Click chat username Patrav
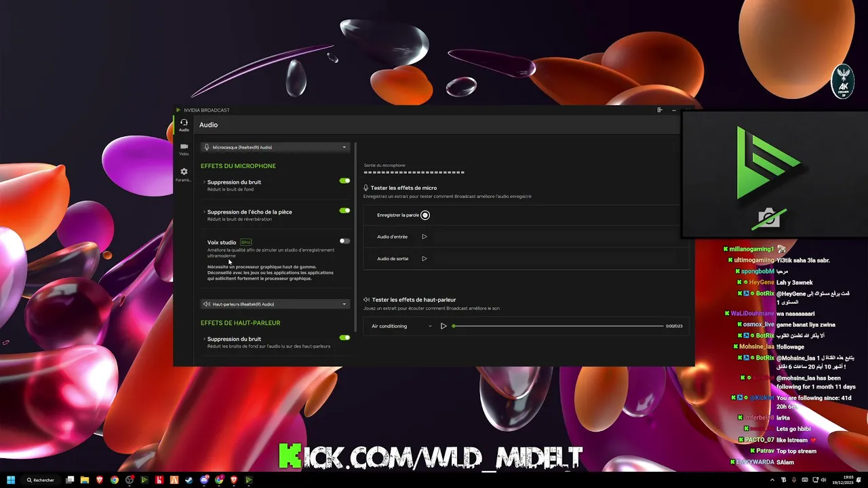Viewport: 868px width, 488px height. coord(765,451)
